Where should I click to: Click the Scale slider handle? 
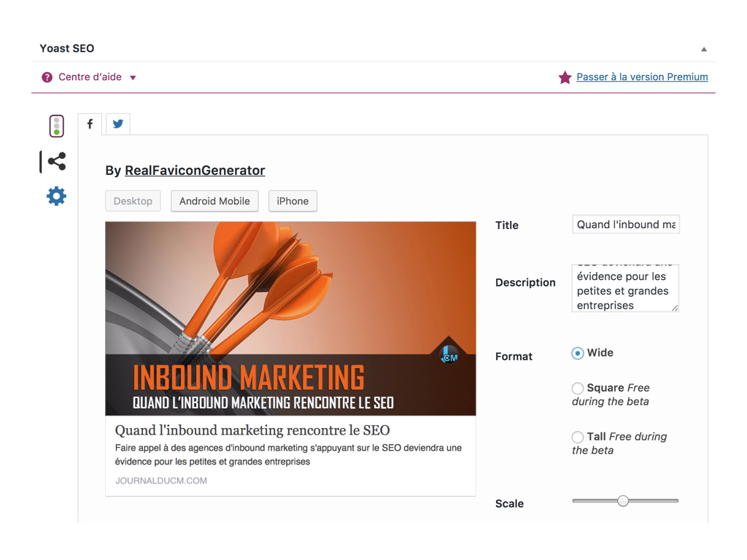point(623,501)
